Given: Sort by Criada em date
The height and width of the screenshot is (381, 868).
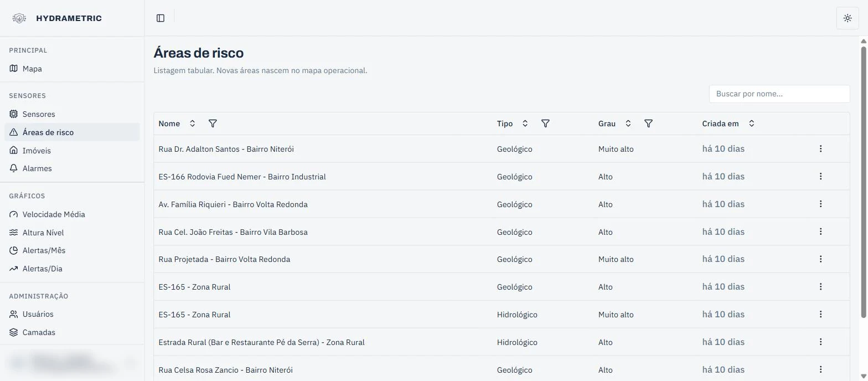Looking at the screenshot, I should tap(751, 123).
